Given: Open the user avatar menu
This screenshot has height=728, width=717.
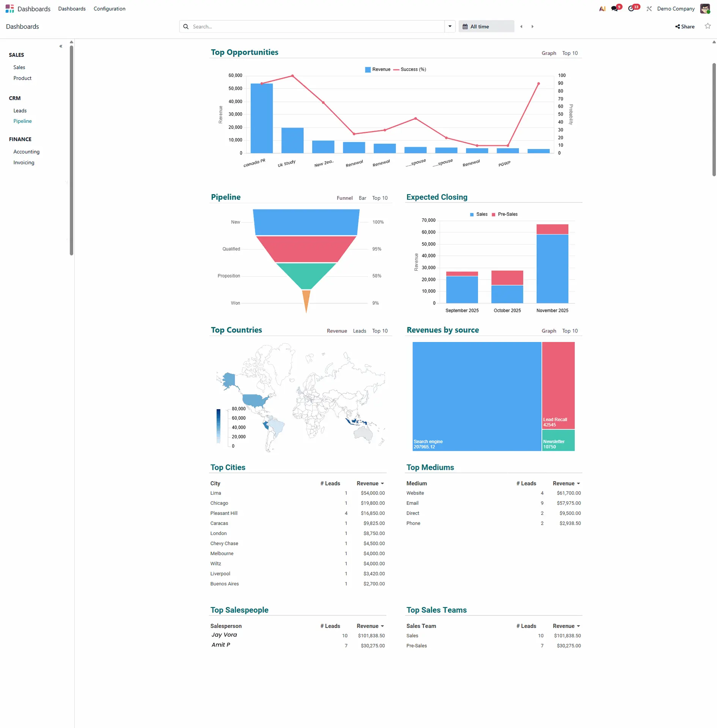Looking at the screenshot, I should tap(704, 9).
